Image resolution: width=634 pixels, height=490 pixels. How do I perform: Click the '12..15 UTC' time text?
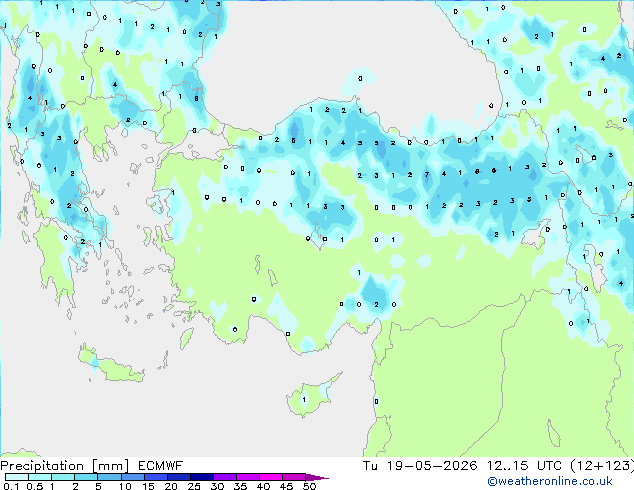click(524, 466)
